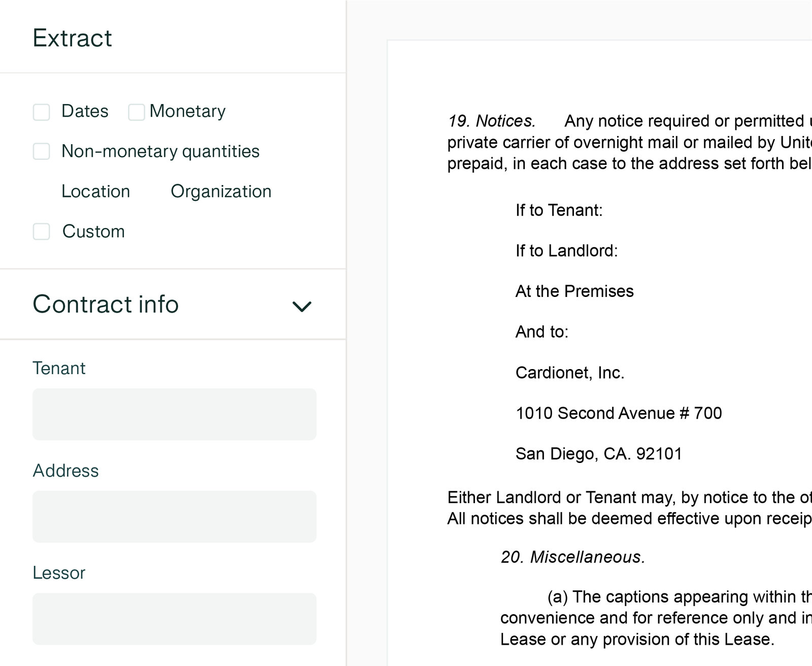
Task: Tick the Non-monetary quantities checkbox
Action: 42,151
